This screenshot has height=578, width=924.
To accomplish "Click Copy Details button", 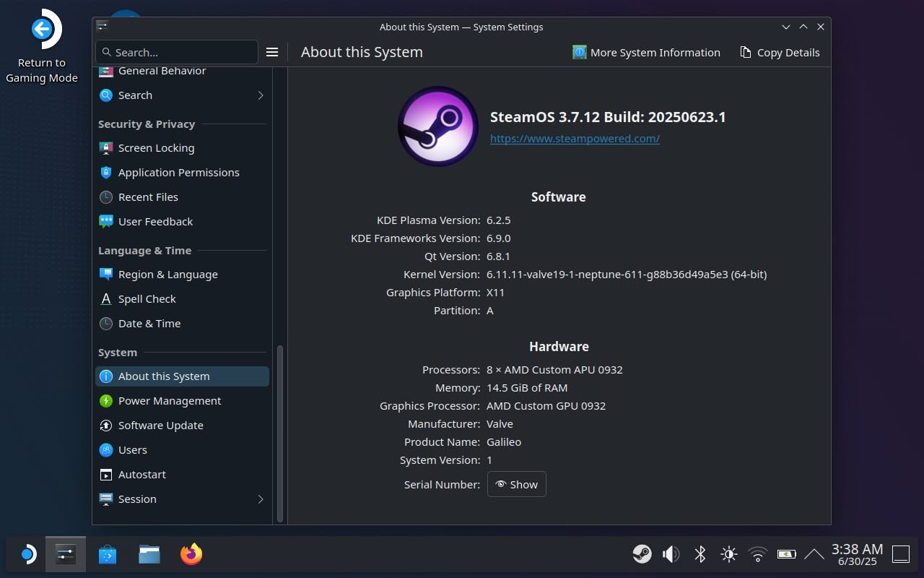I will pyautogui.click(x=780, y=52).
